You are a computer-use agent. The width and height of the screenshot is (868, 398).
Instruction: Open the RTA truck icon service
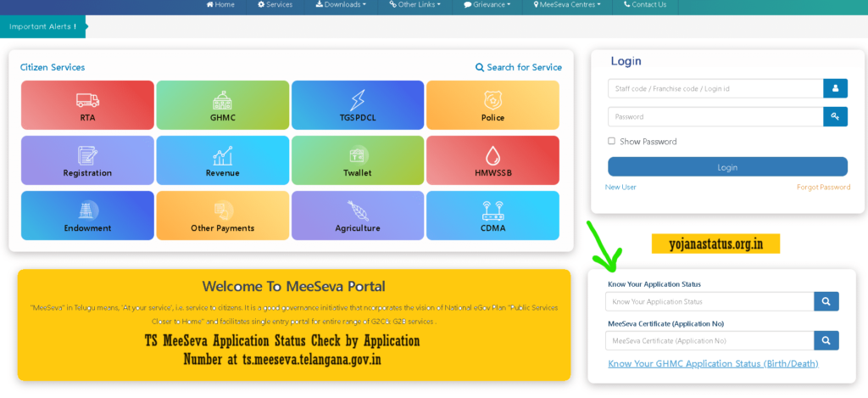pyautogui.click(x=87, y=105)
